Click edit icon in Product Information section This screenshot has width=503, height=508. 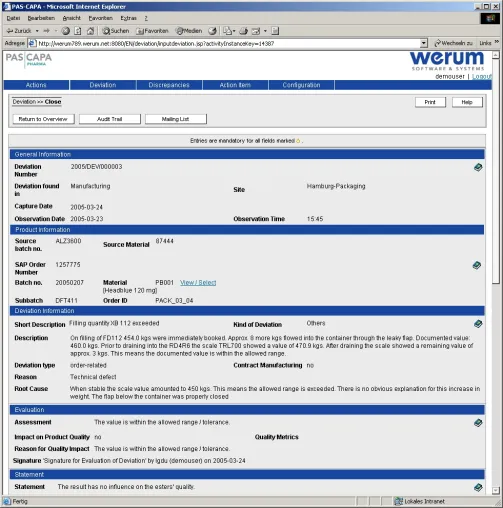pos(477,265)
